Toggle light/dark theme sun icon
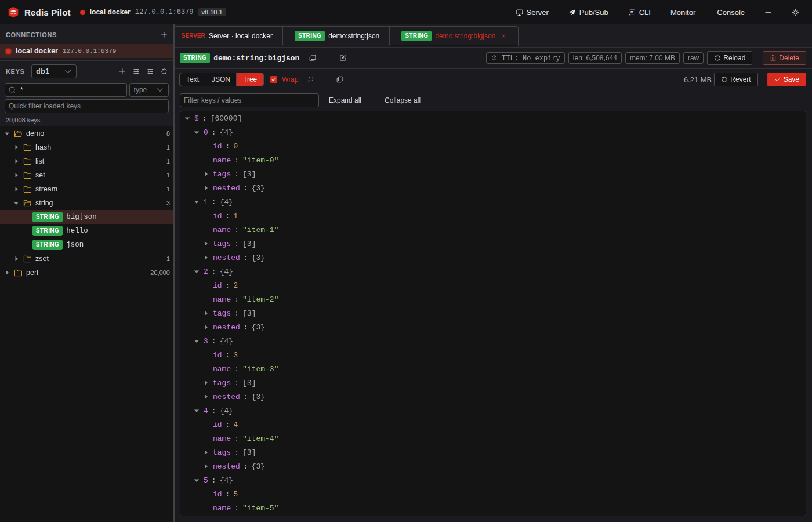This screenshot has width=812, height=522. pyautogui.click(x=795, y=12)
